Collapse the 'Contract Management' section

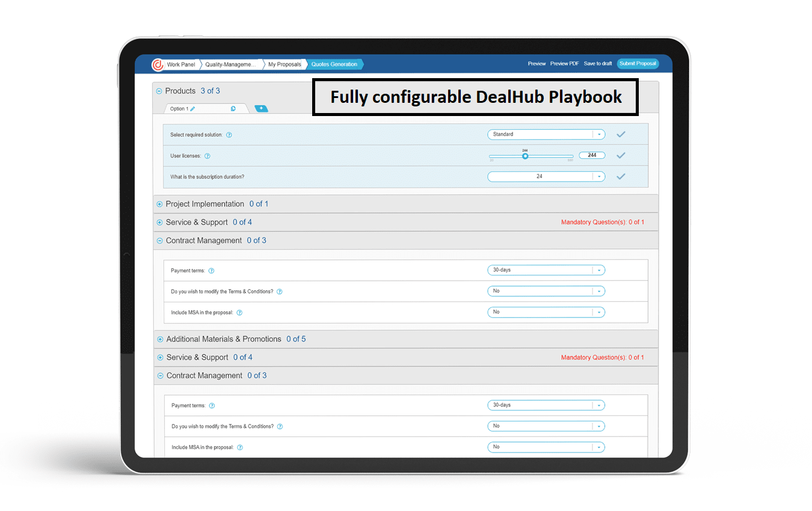(159, 240)
